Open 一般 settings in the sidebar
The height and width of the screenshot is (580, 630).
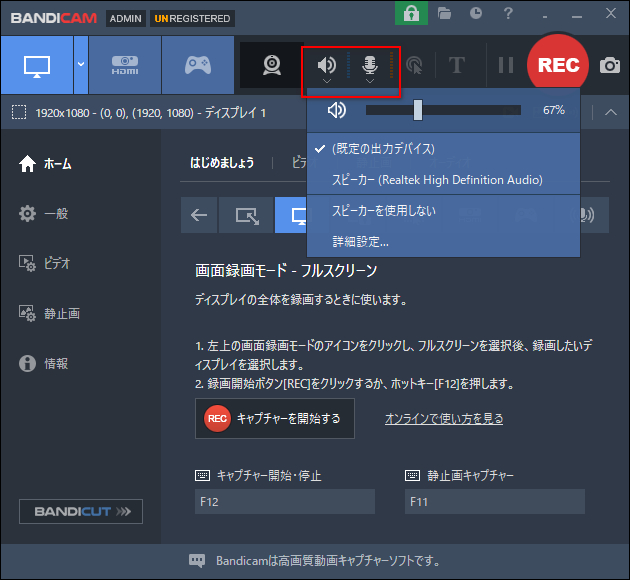coord(43,213)
